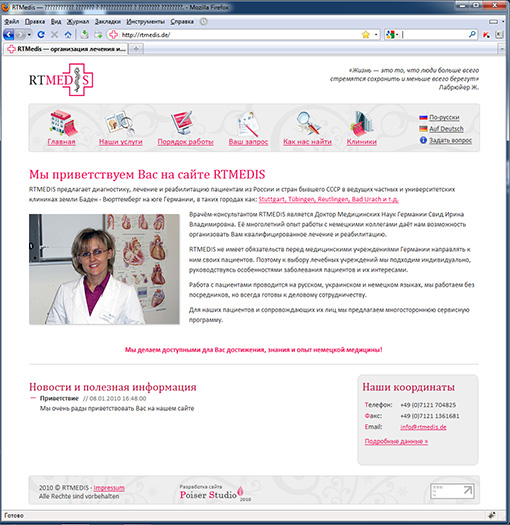Click the doctor's photo thumbnail
Image resolution: width=510 pixels, height=525 pixels.
[104, 269]
